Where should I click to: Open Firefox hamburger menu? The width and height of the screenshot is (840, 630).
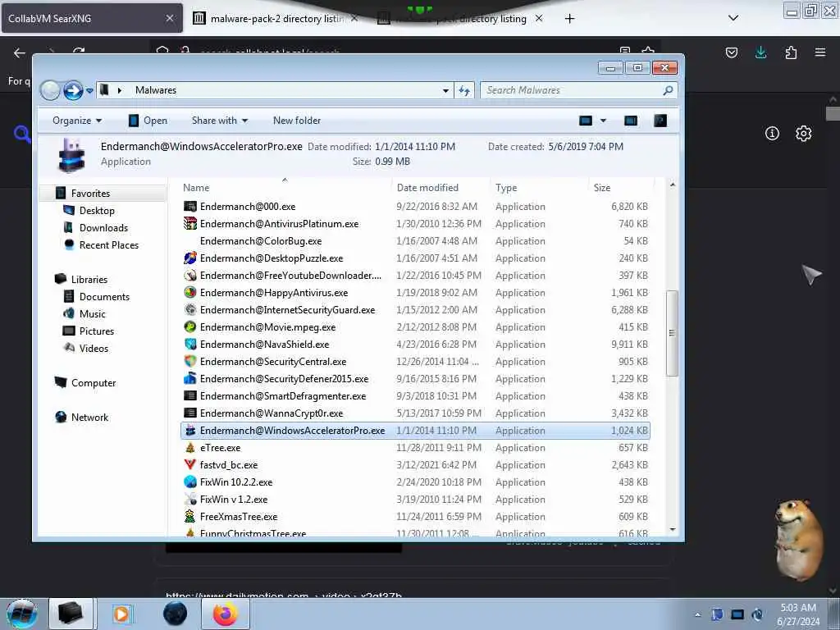point(820,52)
